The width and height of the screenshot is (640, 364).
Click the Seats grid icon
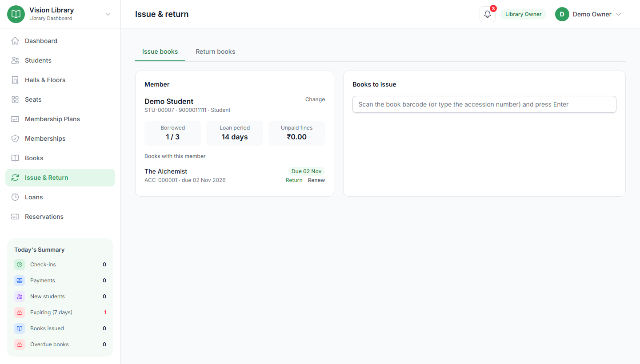(15, 99)
